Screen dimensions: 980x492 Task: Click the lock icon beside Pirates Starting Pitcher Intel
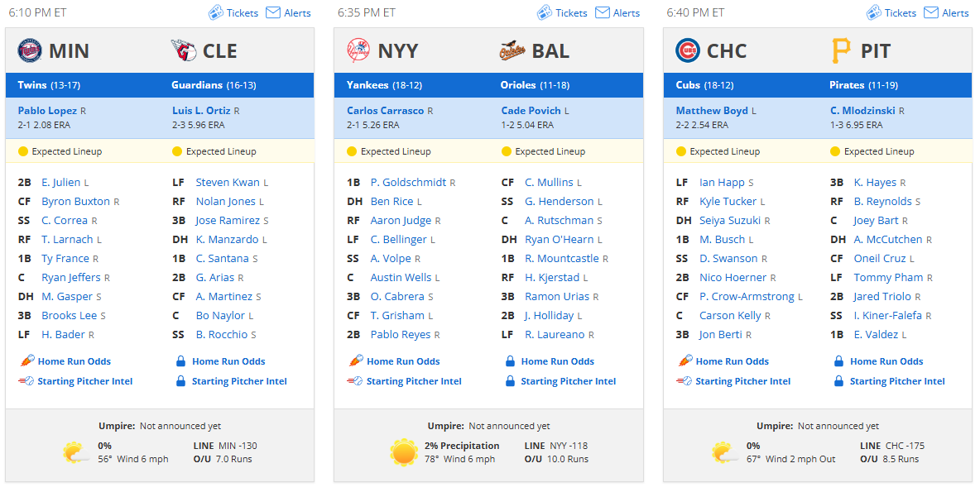[838, 381]
